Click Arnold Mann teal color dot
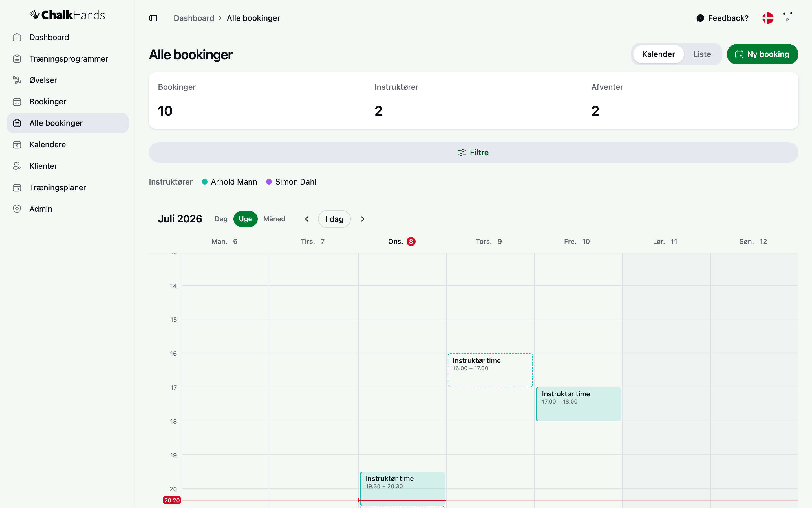This screenshot has height=508, width=812. pyautogui.click(x=204, y=182)
